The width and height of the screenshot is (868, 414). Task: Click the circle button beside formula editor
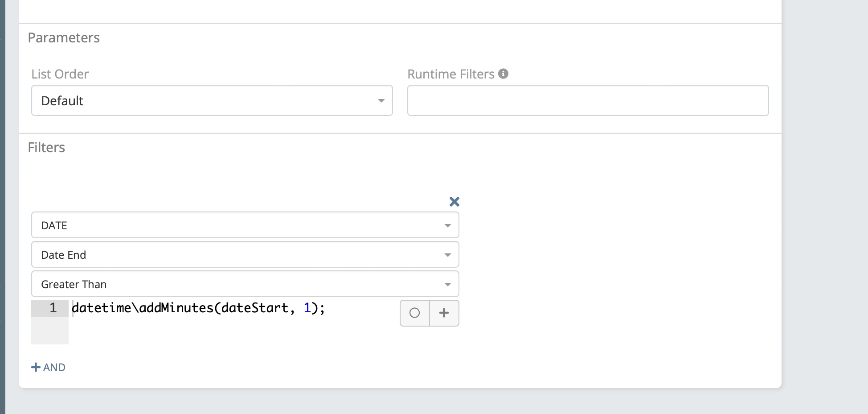click(x=414, y=313)
